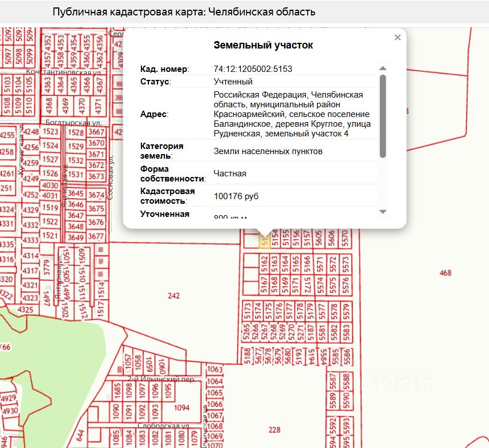This screenshot has width=489, height=448.
Task: Select map parcel 5570
Action: (345, 238)
